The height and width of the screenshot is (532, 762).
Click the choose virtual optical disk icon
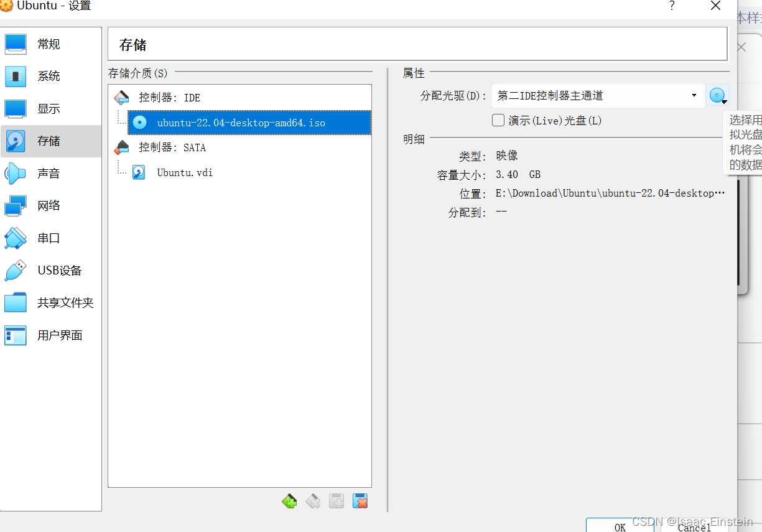(x=718, y=96)
